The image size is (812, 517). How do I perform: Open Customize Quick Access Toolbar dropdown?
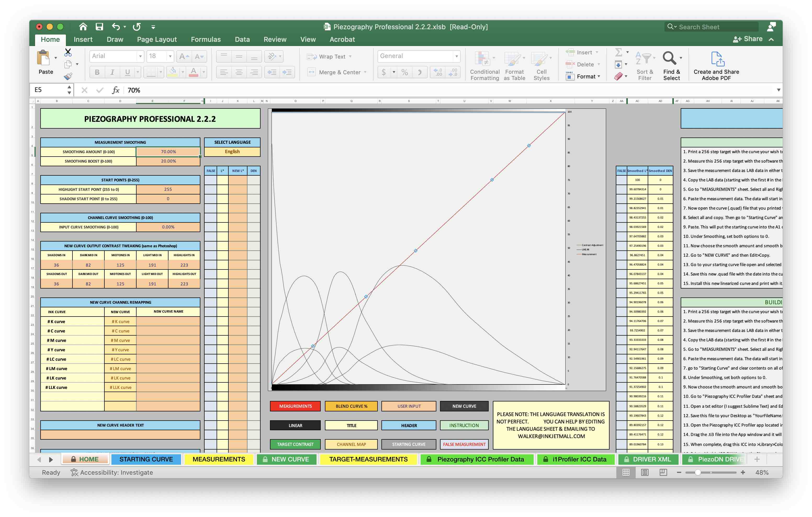153,27
